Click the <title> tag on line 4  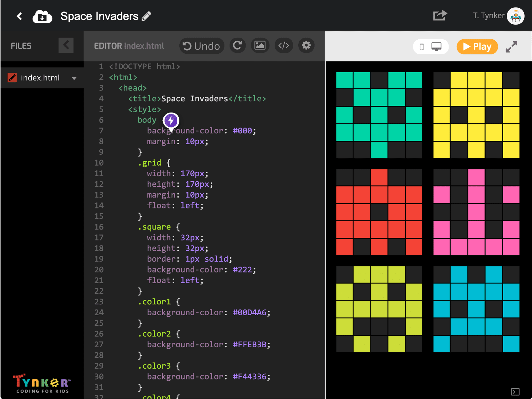tap(145, 98)
